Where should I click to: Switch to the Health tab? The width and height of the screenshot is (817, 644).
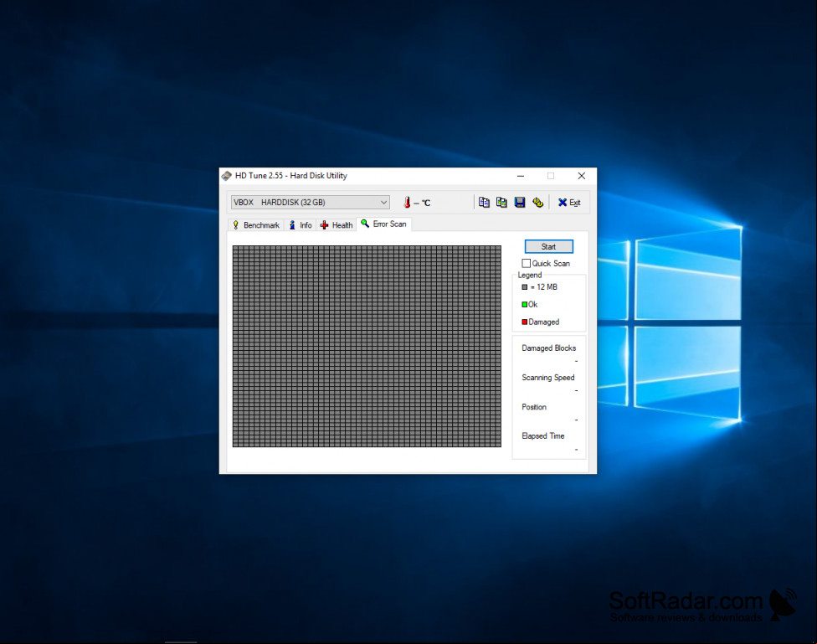pyautogui.click(x=336, y=225)
